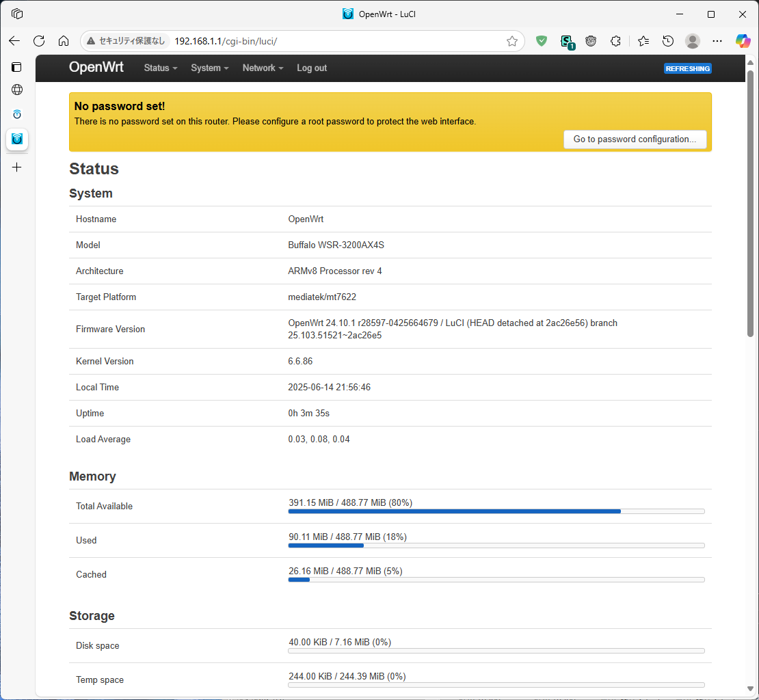The image size is (759, 700).
Task: Select the globe tab in the vertical sidebar
Action: pyautogui.click(x=17, y=90)
